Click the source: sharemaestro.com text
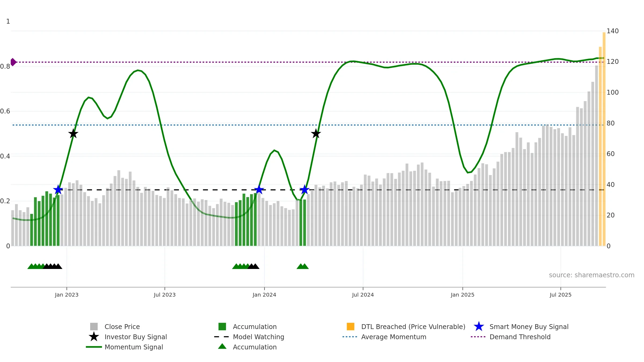This screenshot has height=362, width=644. pyautogui.click(x=591, y=275)
